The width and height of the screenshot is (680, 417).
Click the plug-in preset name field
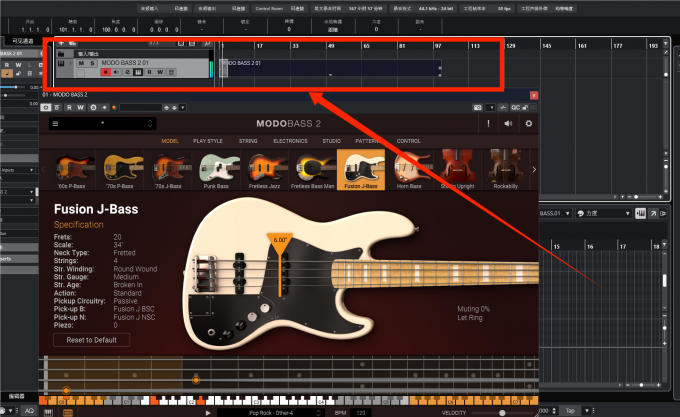click(141, 108)
